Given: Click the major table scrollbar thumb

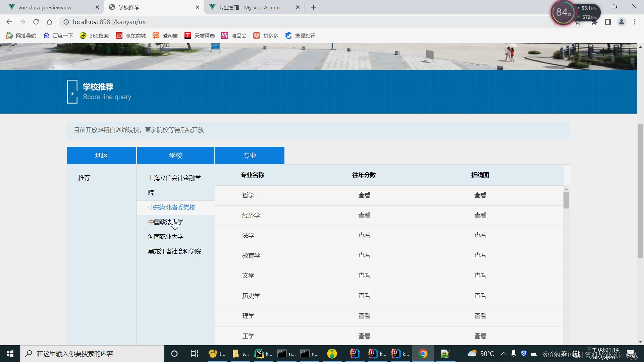Looking at the screenshot, I should [x=566, y=201].
